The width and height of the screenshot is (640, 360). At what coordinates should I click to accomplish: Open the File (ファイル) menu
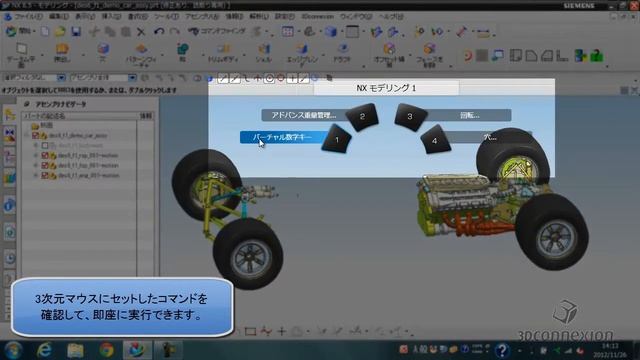(x=29, y=17)
